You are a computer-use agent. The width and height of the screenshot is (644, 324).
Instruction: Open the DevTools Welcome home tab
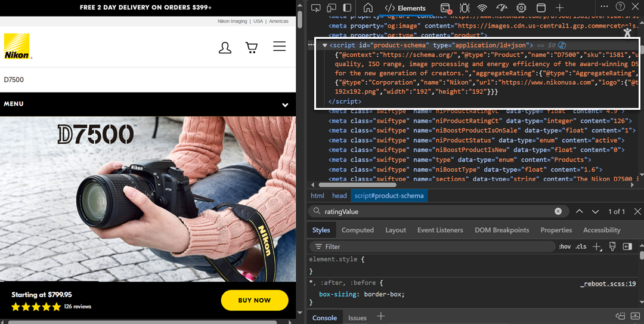368,8
